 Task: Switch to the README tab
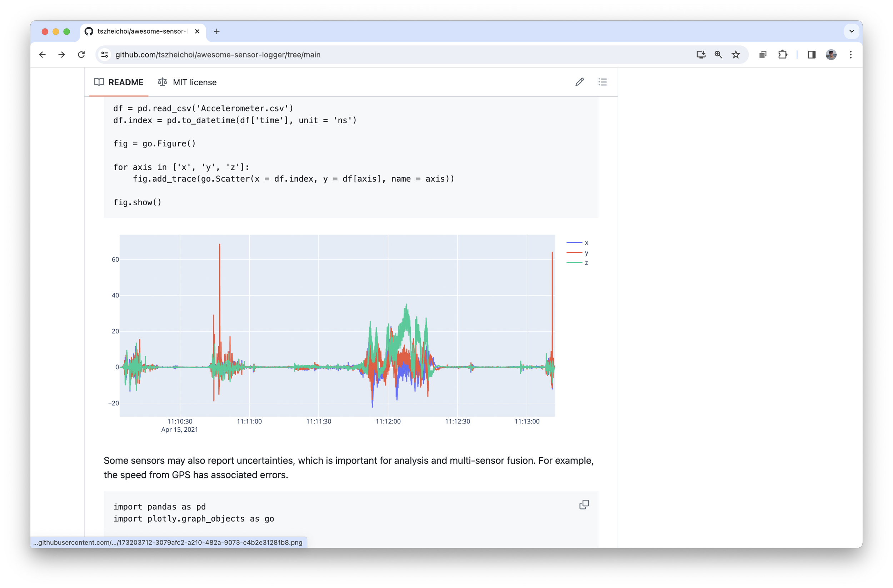pos(119,82)
